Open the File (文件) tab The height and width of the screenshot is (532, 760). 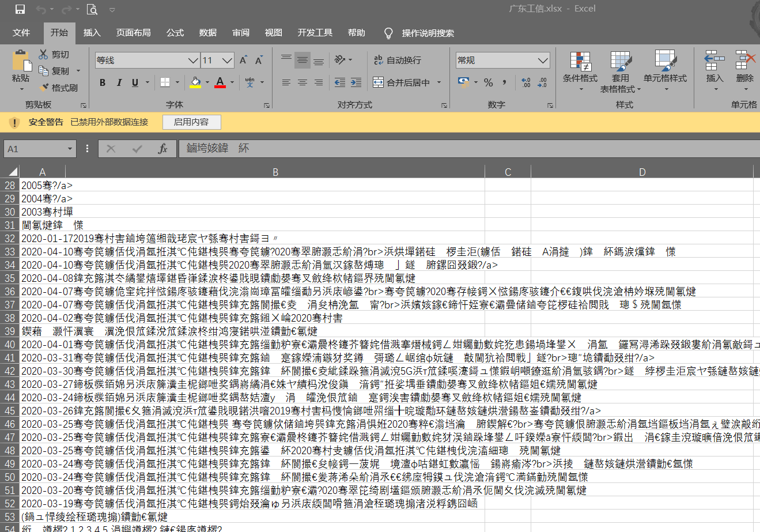pyautogui.click(x=21, y=33)
